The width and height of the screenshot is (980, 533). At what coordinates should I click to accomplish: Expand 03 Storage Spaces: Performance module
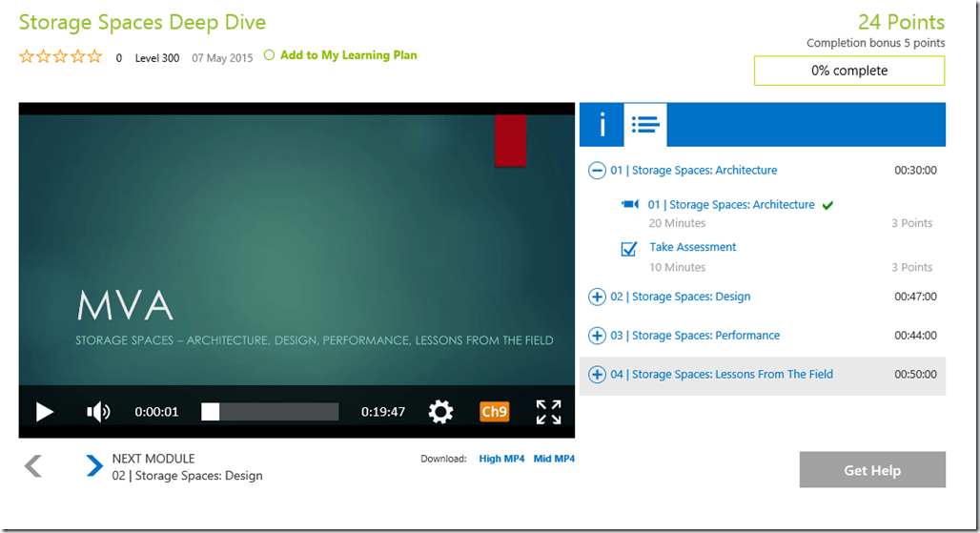597,336
